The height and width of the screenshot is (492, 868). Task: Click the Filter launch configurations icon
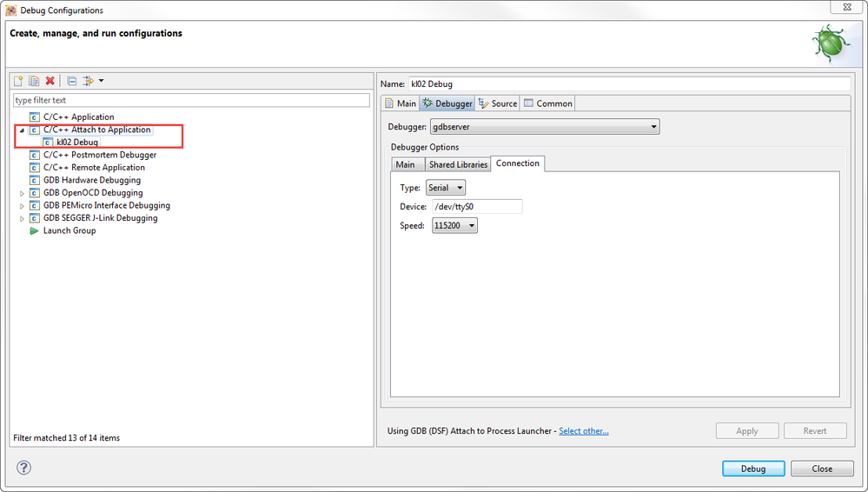click(88, 81)
